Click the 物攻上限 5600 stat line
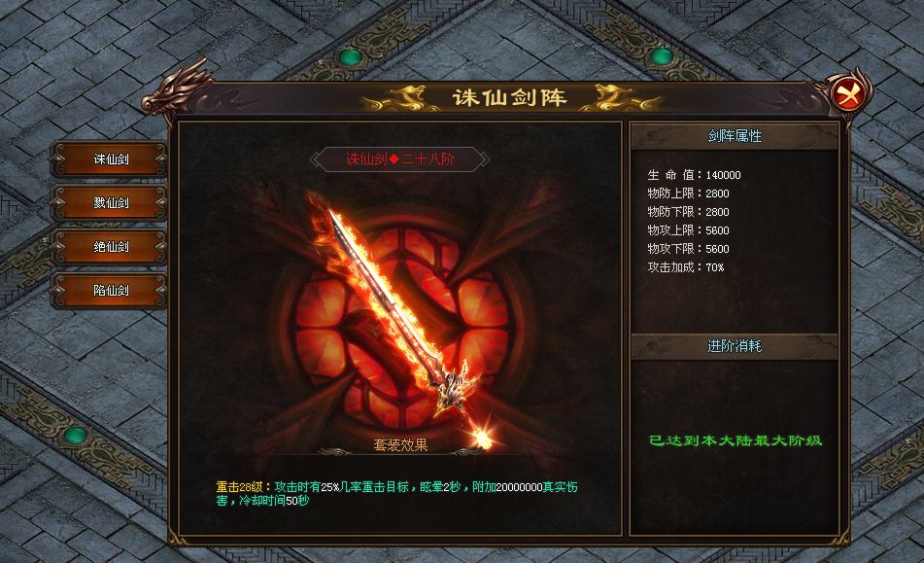 coord(688,230)
